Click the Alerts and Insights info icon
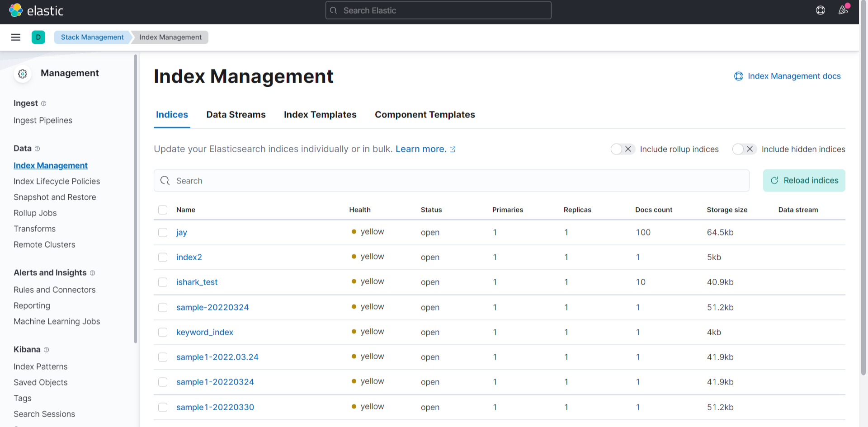Image resolution: width=868 pixels, height=427 pixels. tap(93, 273)
